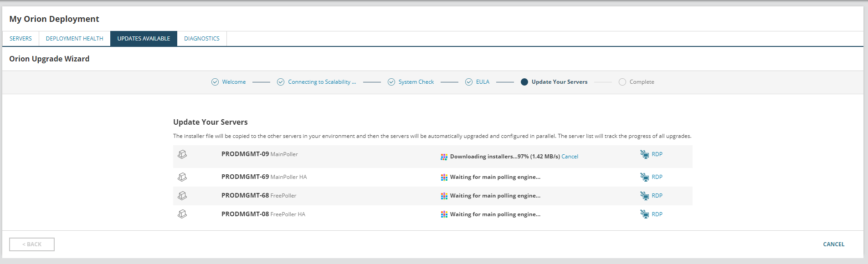Open the Deployment Health tab
This screenshot has height=264, width=868.
[x=75, y=39]
